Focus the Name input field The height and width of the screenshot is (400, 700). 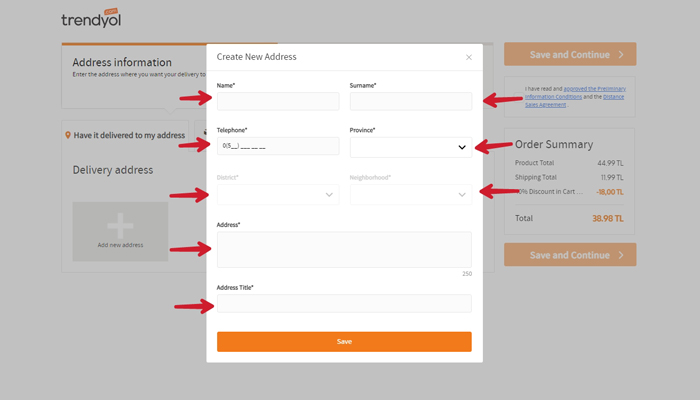[x=278, y=101]
